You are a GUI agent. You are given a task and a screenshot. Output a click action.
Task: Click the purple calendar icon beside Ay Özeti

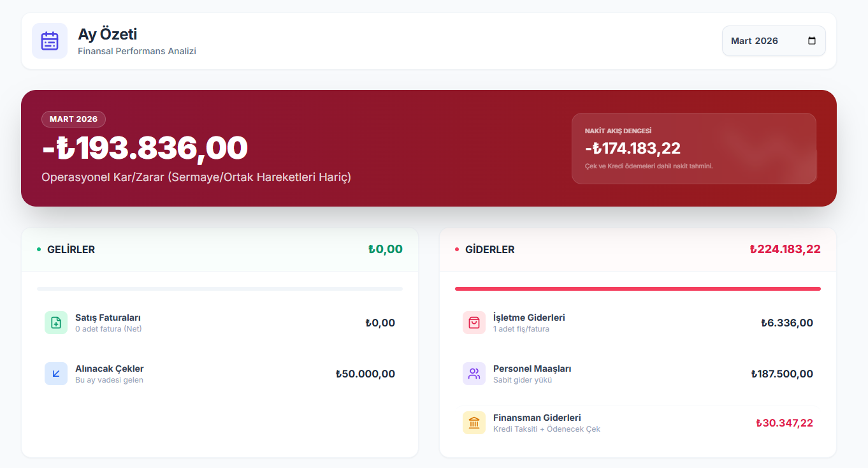pos(50,40)
